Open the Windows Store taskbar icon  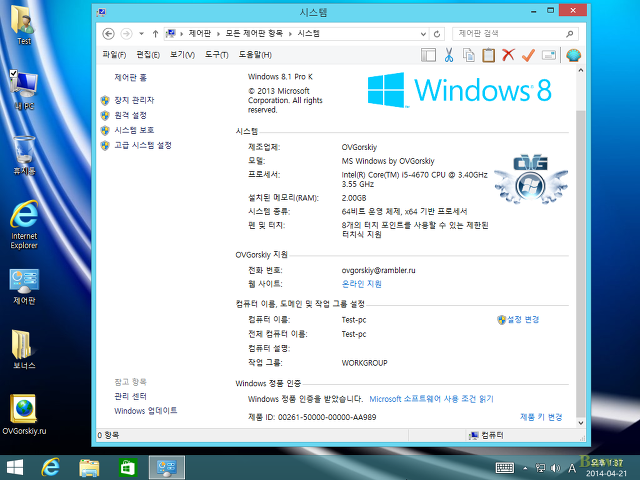pos(128,468)
